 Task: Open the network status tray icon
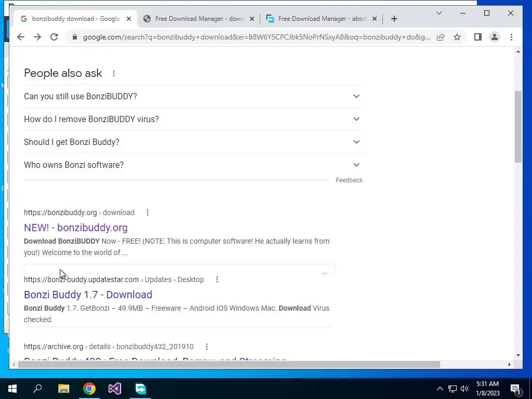coord(453,389)
